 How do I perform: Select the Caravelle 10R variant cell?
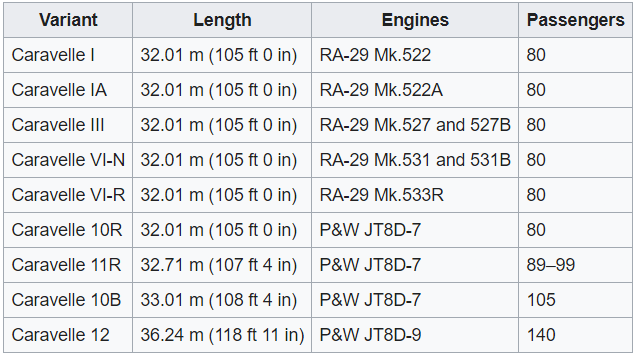(x=68, y=230)
